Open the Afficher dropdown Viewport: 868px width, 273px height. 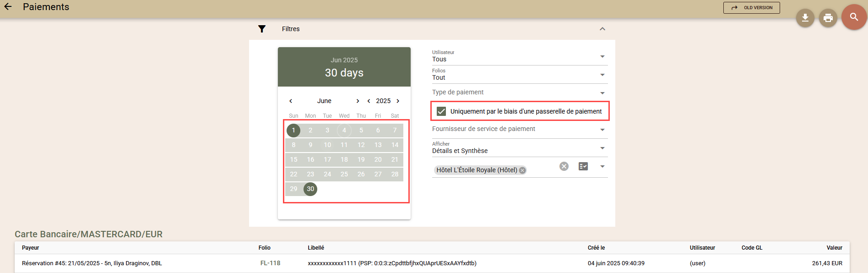[x=520, y=148]
